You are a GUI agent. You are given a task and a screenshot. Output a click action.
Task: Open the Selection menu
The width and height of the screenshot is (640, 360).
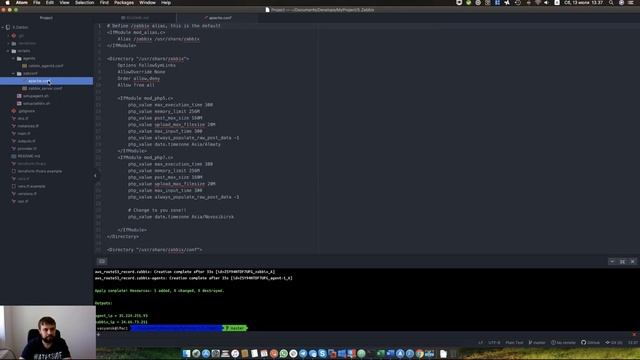click(x=84, y=2)
